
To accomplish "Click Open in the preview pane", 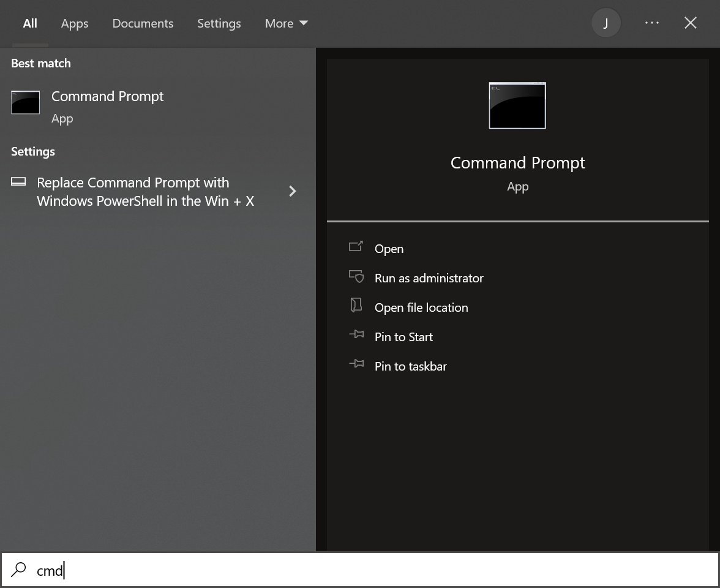I will (x=389, y=249).
